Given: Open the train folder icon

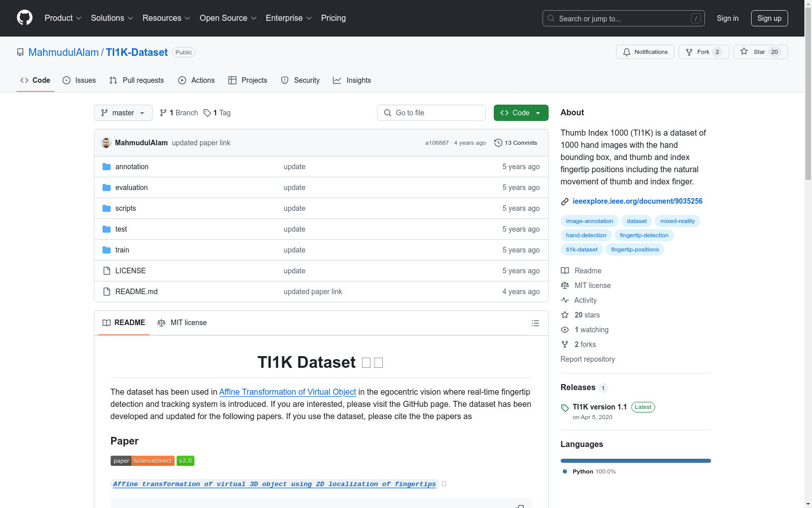Looking at the screenshot, I should (x=107, y=250).
